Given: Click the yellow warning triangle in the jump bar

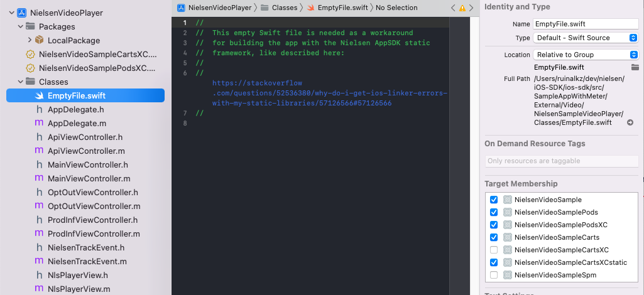Looking at the screenshot, I should (462, 8).
